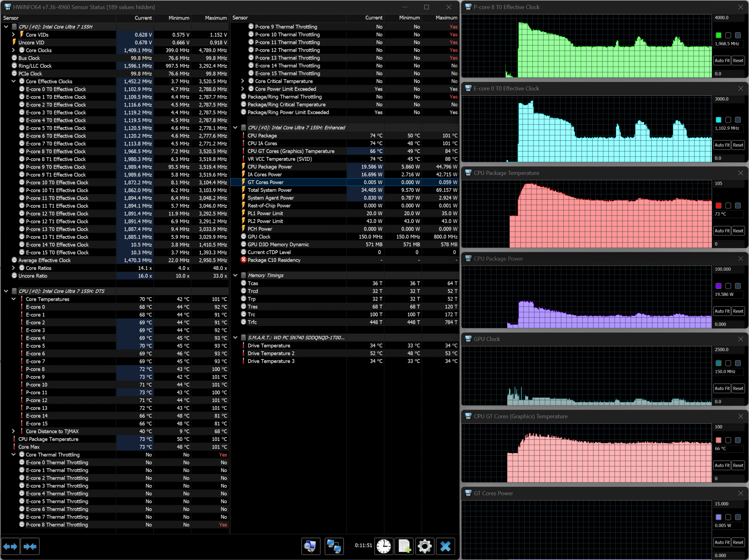
Task: Expand the Core VIDs group
Action: point(13,34)
